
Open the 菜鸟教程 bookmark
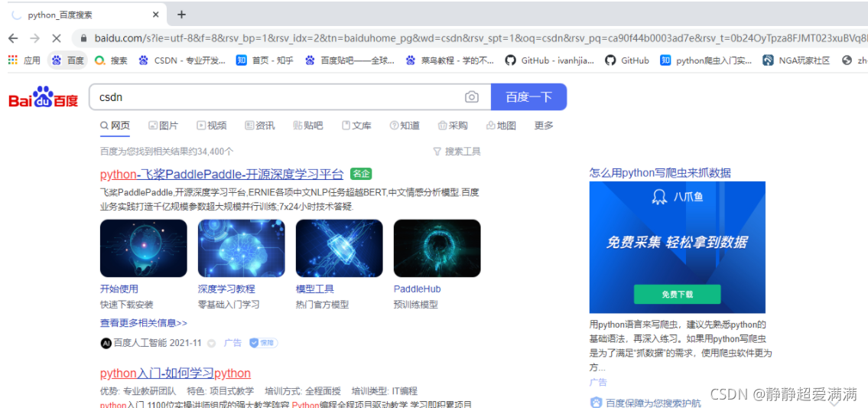450,60
